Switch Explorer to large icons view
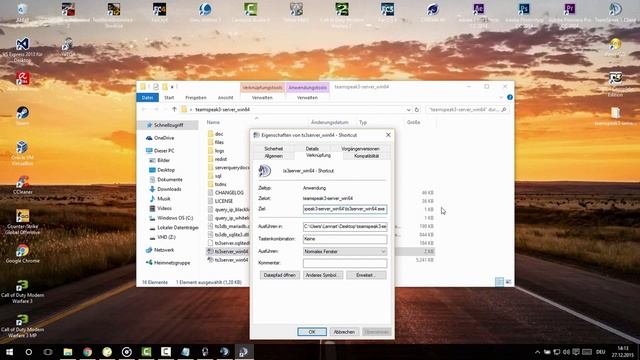The image size is (640, 360). (509, 282)
